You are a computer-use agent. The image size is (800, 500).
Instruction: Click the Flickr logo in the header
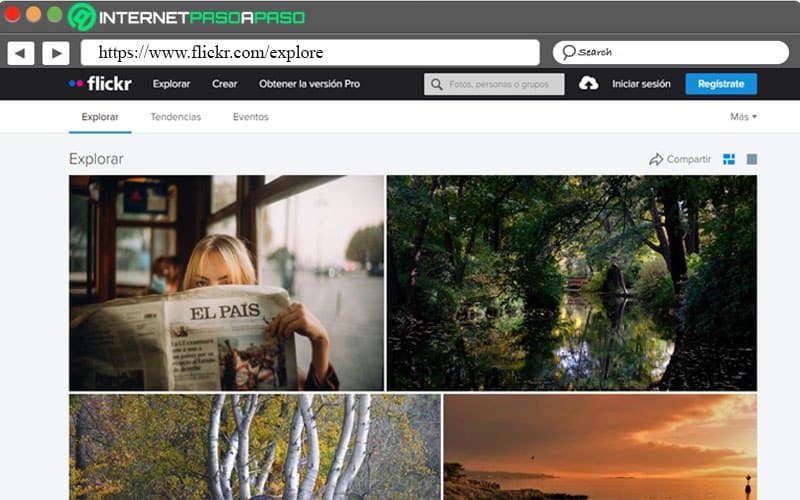coord(100,84)
